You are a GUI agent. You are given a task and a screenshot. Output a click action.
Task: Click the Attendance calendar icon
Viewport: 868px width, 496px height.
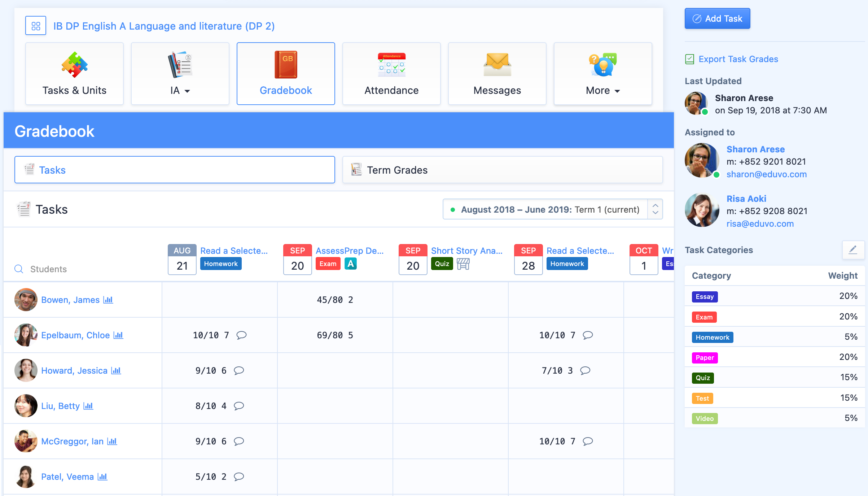(x=391, y=65)
